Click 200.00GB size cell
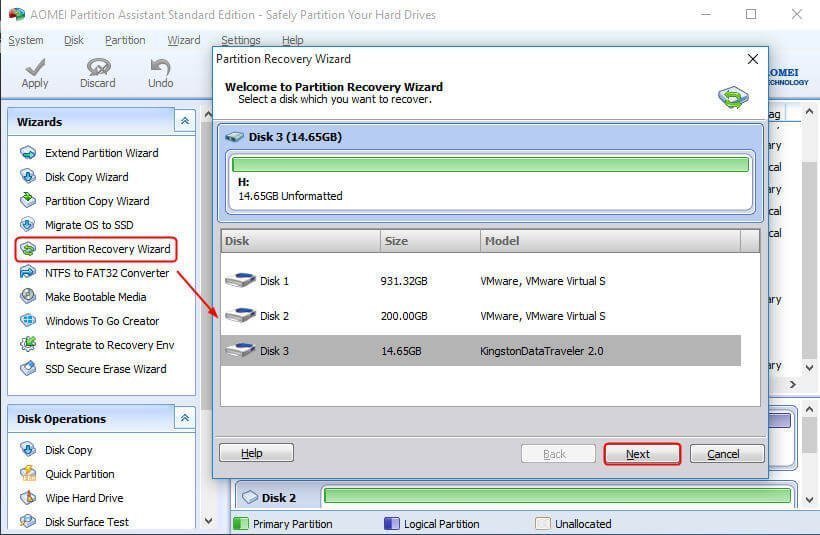The height and width of the screenshot is (535, 820). pos(404,316)
